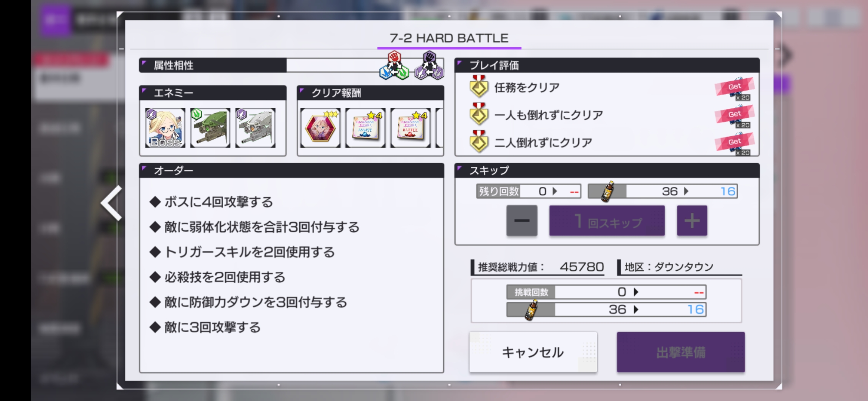Decrease skip count with minus button

tap(522, 221)
